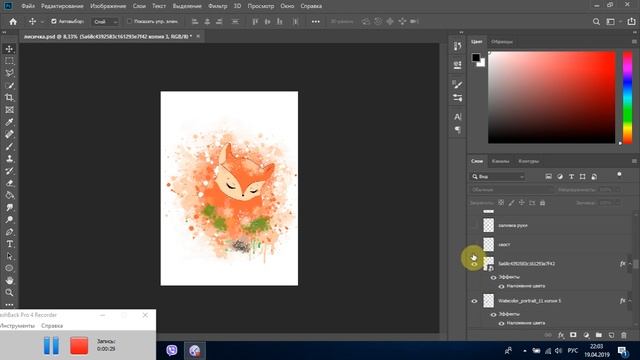Select the Eraser tool
Screen dimensions: 640x360
tap(9, 183)
